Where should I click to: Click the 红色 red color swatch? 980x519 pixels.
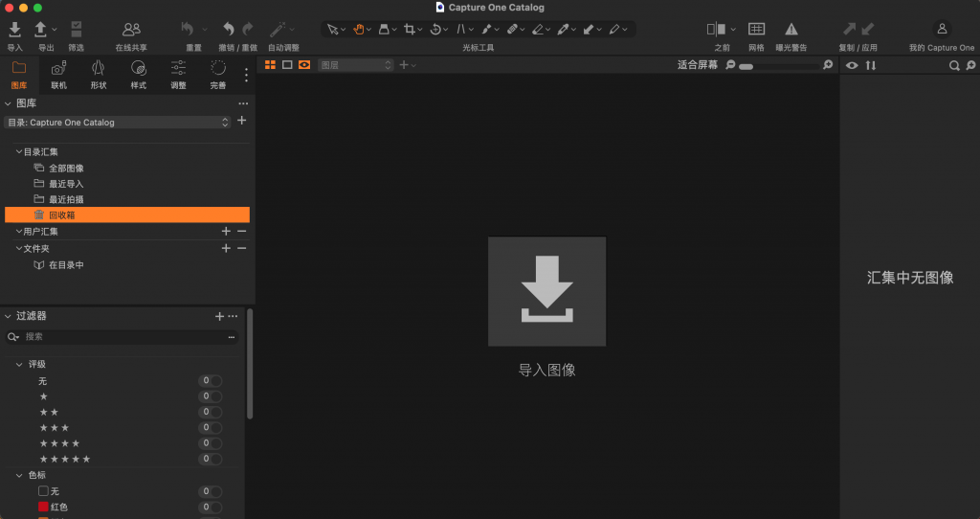pyautogui.click(x=43, y=508)
